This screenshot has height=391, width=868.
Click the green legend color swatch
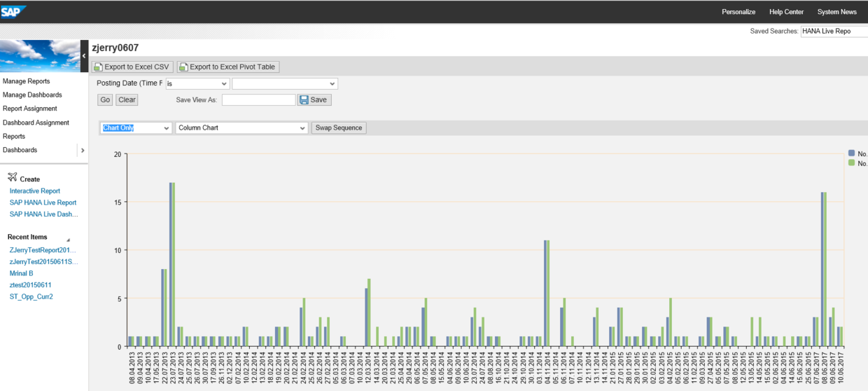[x=851, y=163]
